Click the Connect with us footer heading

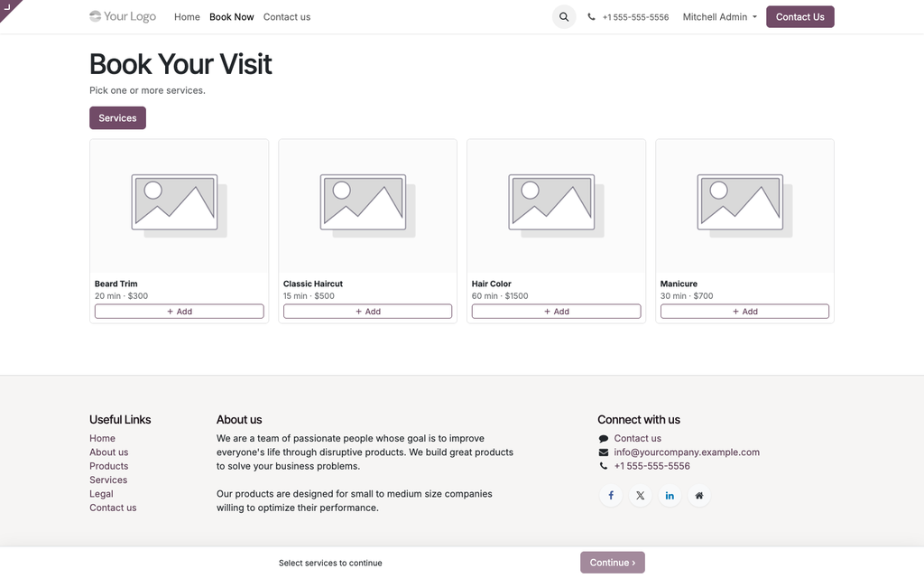coord(639,420)
